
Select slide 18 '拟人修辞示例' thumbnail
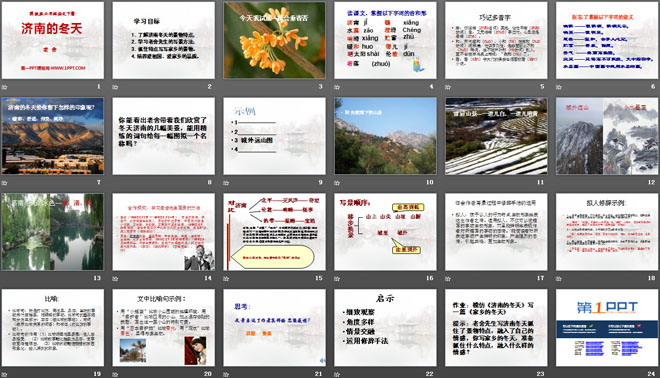tap(607, 232)
